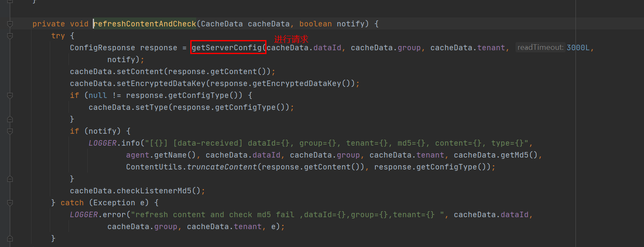
Task: Click the 'null' keyword
Action: pyautogui.click(x=98, y=95)
